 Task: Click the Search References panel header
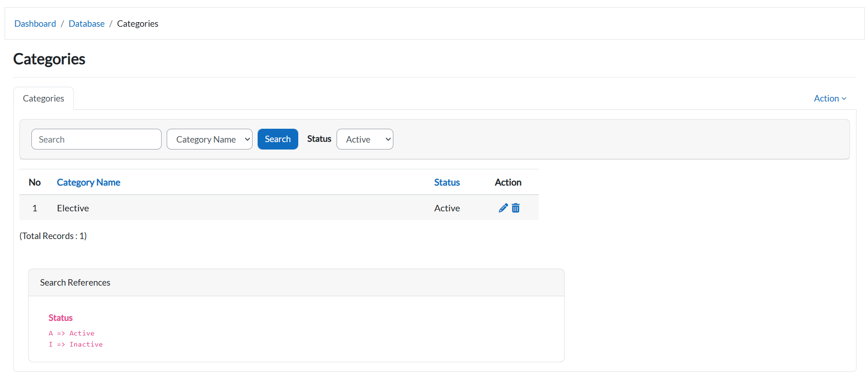click(75, 282)
